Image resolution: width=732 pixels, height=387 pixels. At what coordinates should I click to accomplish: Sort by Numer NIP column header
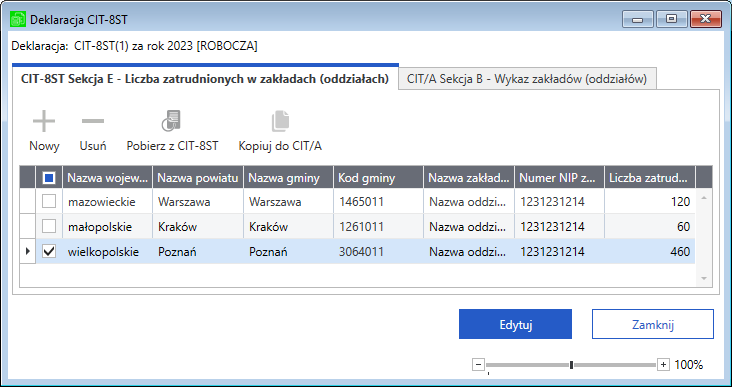pyautogui.click(x=559, y=177)
